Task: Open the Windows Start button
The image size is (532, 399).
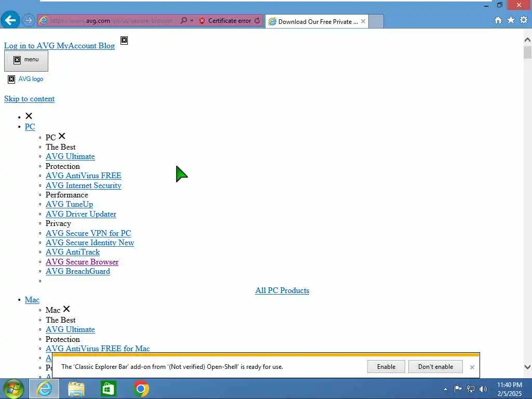Action: [13, 389]
